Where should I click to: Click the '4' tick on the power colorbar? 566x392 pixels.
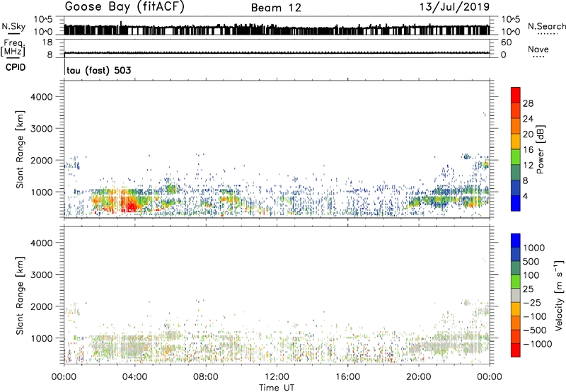click(526, 196)
